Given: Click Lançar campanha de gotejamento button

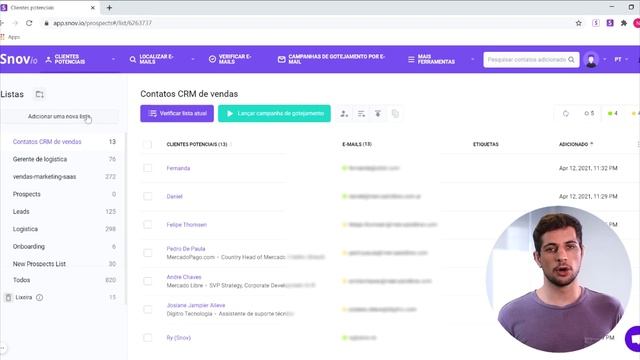Looking at the screenshot, I should click(x=274, y=113).
